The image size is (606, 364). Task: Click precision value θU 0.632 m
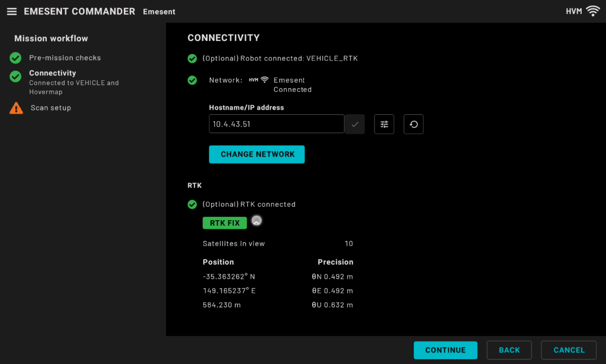332,305
